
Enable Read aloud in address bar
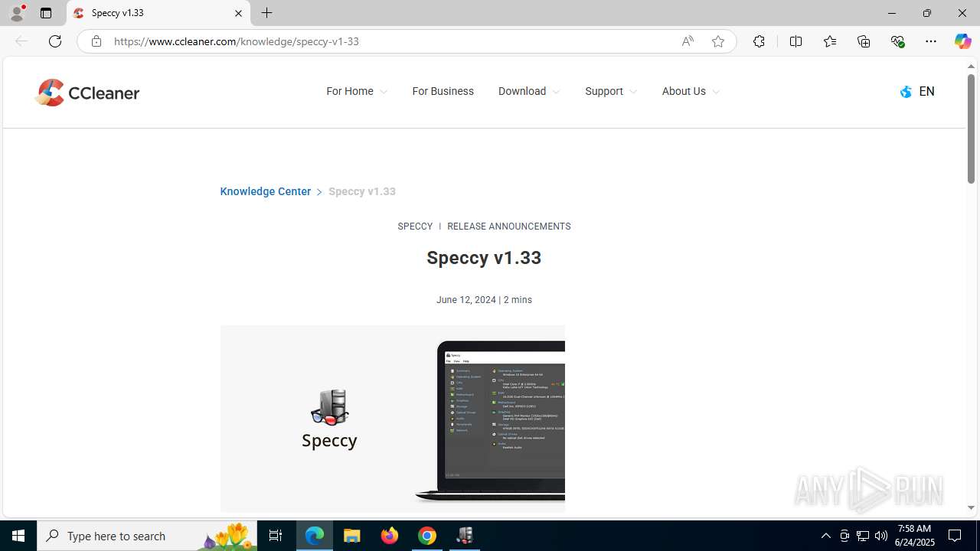[x=688, y=41]
